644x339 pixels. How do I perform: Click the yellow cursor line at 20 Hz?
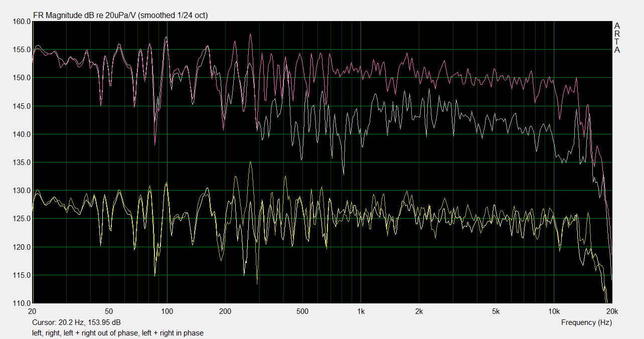(x=33, y=162)
